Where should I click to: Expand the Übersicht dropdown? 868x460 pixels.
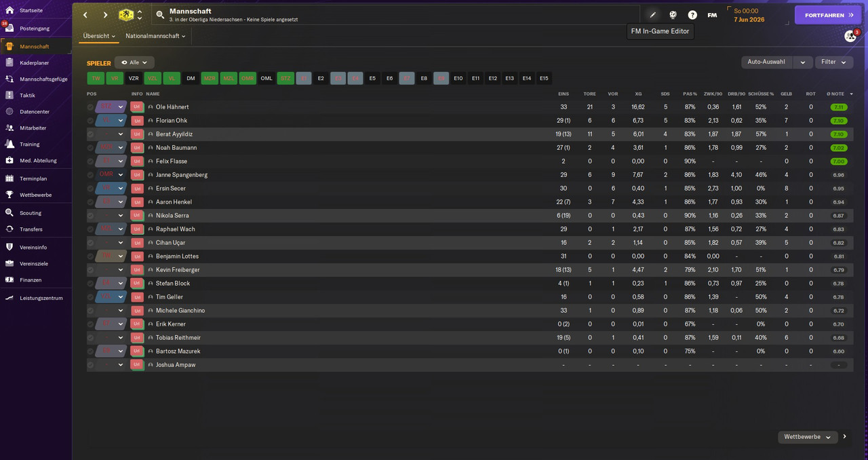coord(99,36)
